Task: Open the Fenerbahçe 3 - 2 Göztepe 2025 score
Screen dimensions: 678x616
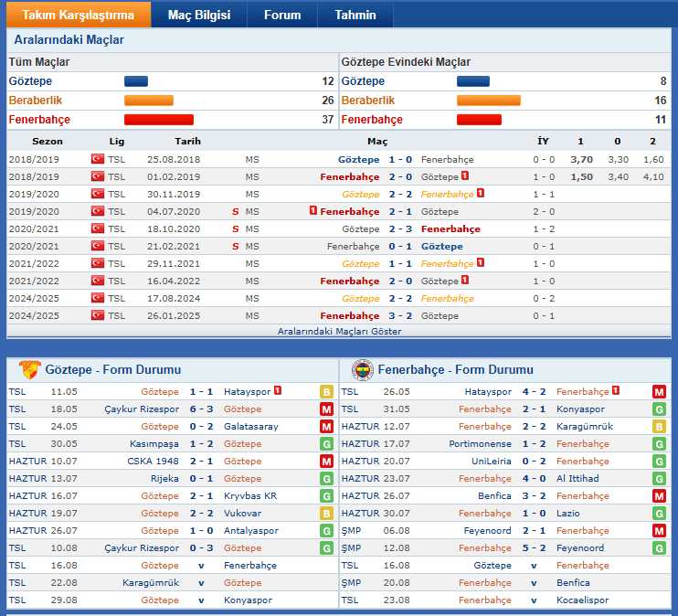Action: [x=400, y=316]
